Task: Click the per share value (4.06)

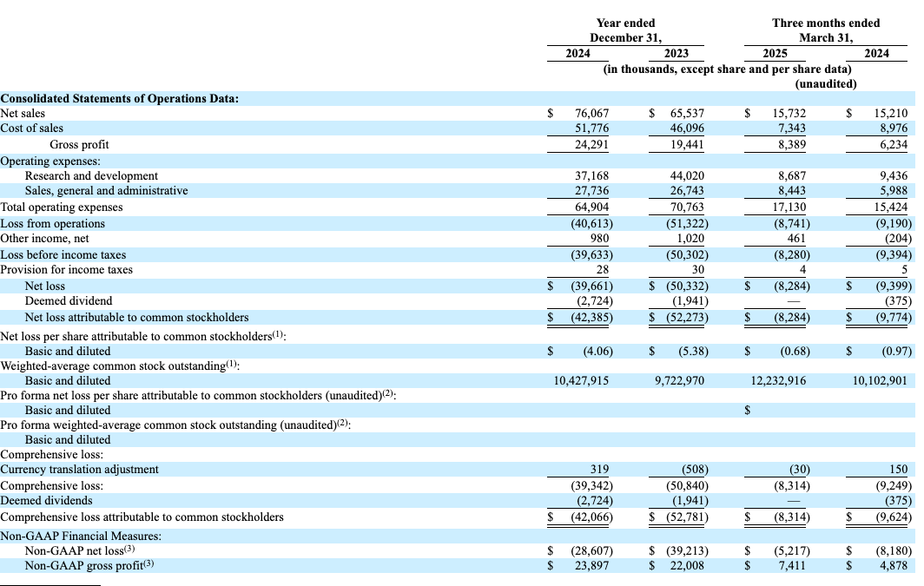Action: [x=597, y=351]
